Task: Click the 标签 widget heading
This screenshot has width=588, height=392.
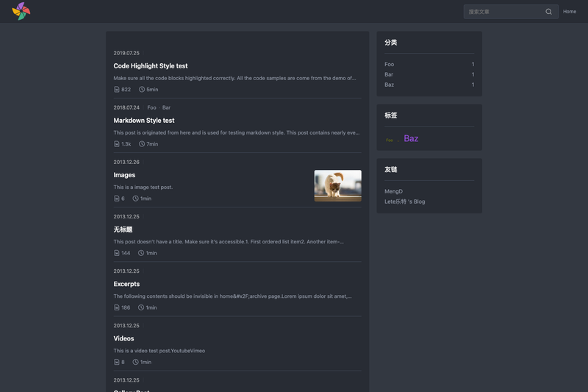Action: point(391,115)
